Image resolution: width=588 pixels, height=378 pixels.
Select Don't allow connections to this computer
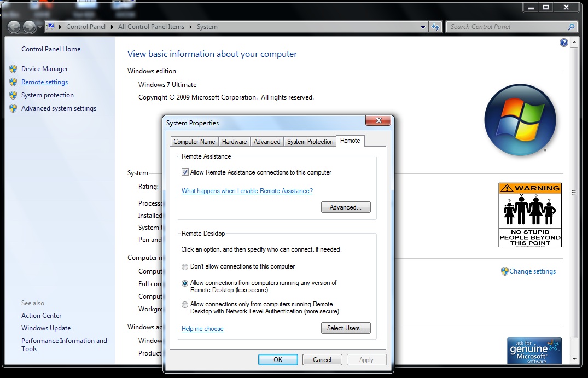point(185,267)
